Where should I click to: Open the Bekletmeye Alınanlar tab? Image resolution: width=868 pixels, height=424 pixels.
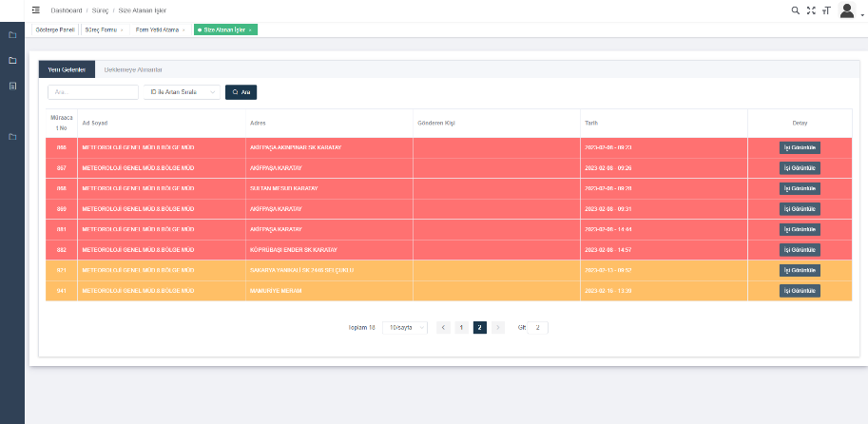click(133, 69)
